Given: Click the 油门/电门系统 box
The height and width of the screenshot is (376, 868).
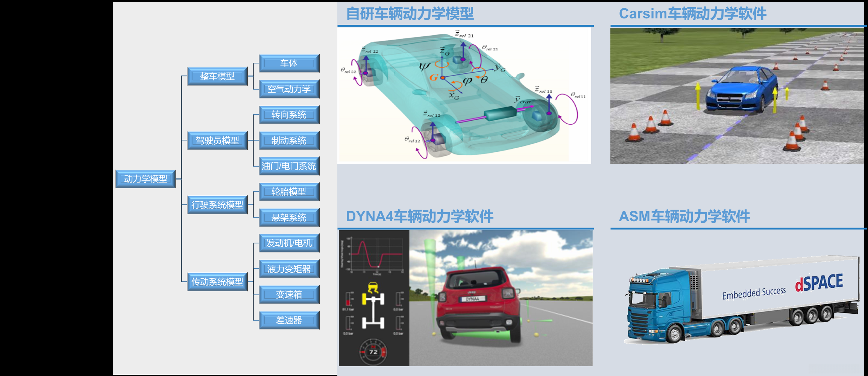Looking at the screenshot, I should click(x=289, y=166).
